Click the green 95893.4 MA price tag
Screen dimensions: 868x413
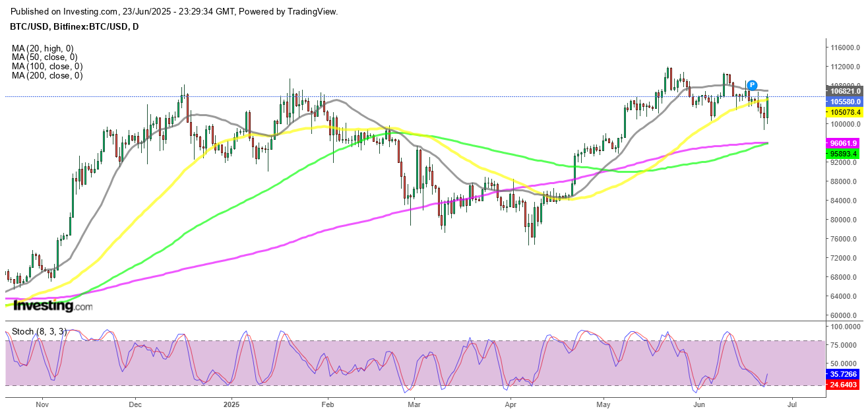pos(844,154)
